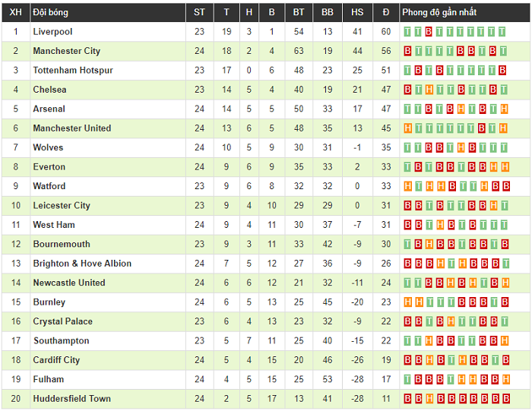The height and width of the screenshot is (411, 532).
Task: Click the orange H badge in Crystal Palace's row
Action: (451, 321)
